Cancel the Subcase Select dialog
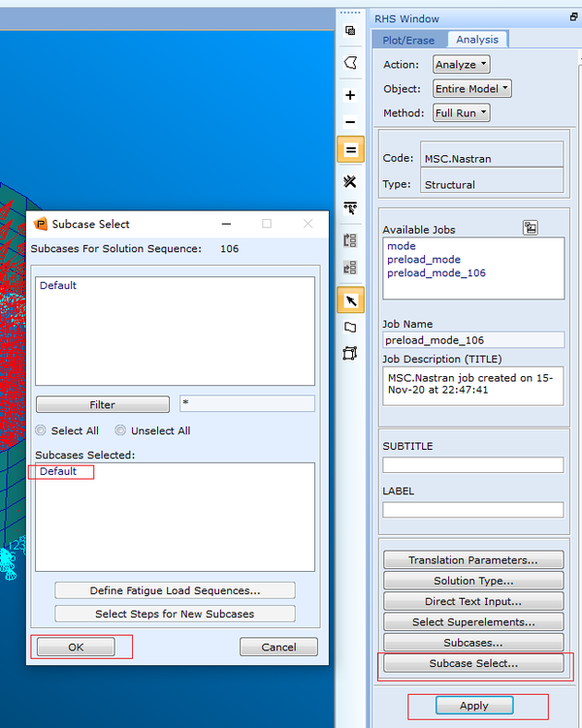 tap(278, 647)
